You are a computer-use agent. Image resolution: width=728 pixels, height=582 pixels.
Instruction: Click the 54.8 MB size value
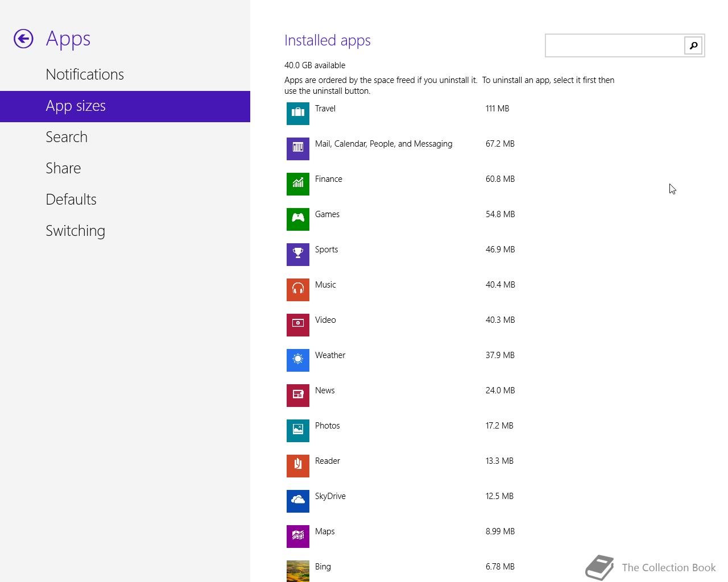[x=500, y=214]
